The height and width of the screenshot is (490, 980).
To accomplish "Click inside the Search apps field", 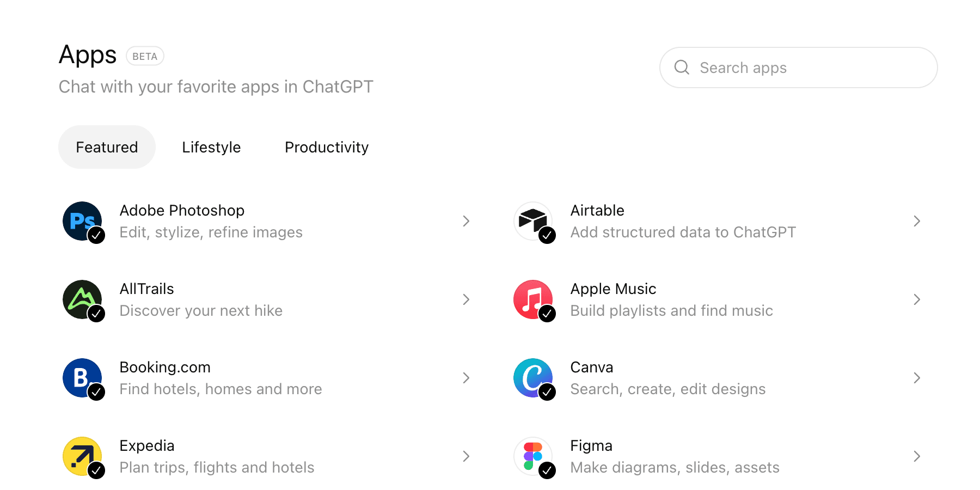I will [x=762, y=68].
